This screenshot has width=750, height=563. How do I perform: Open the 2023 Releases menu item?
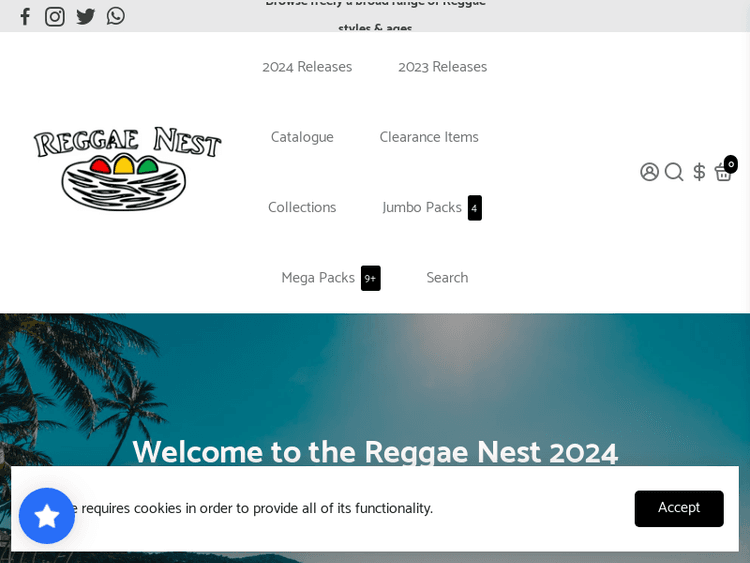[442, 67]
